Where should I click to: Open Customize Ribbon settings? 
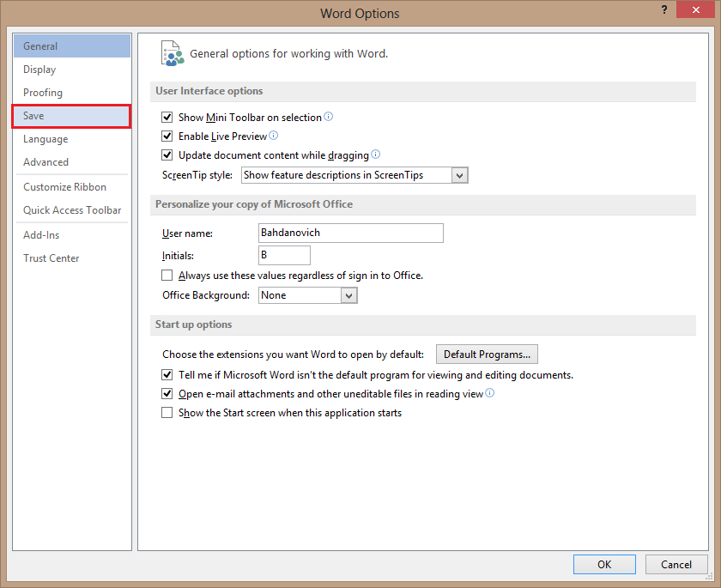tap(72, 186)
